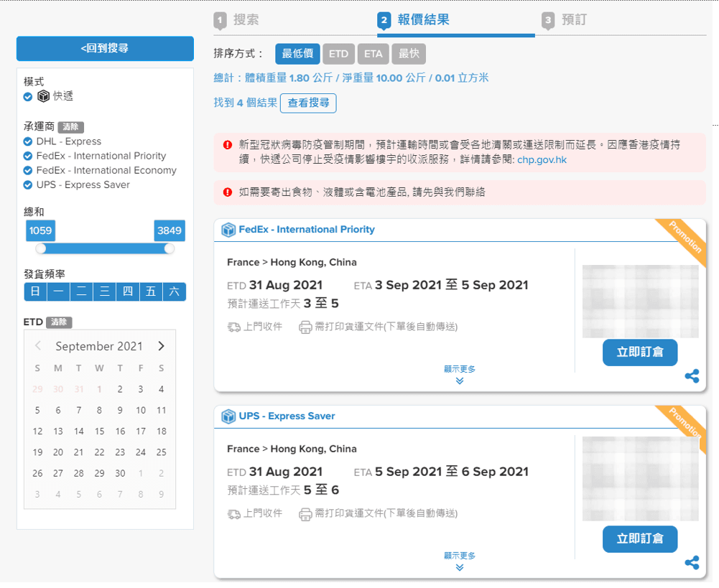Select September 30 in the ETD calendar
Screen dimensions: 719x588
point(120,473)
